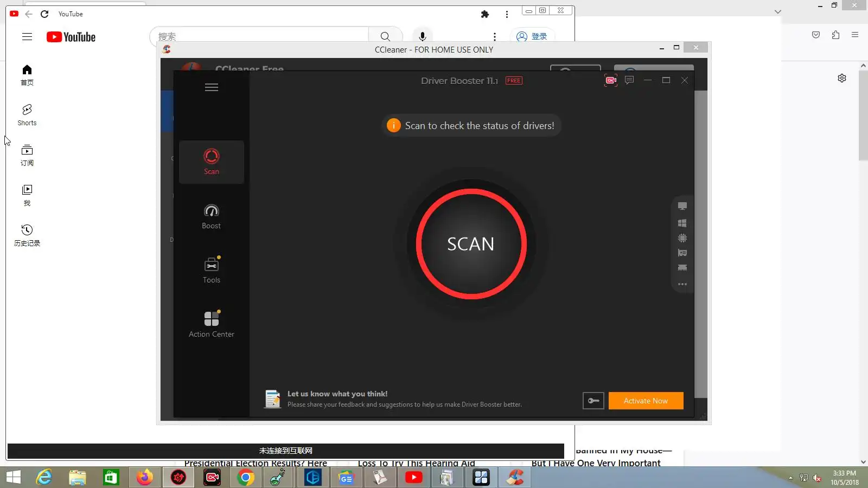Show hidden system tray icons
This screenshot has height=488, width=868.
pos(790,478)
